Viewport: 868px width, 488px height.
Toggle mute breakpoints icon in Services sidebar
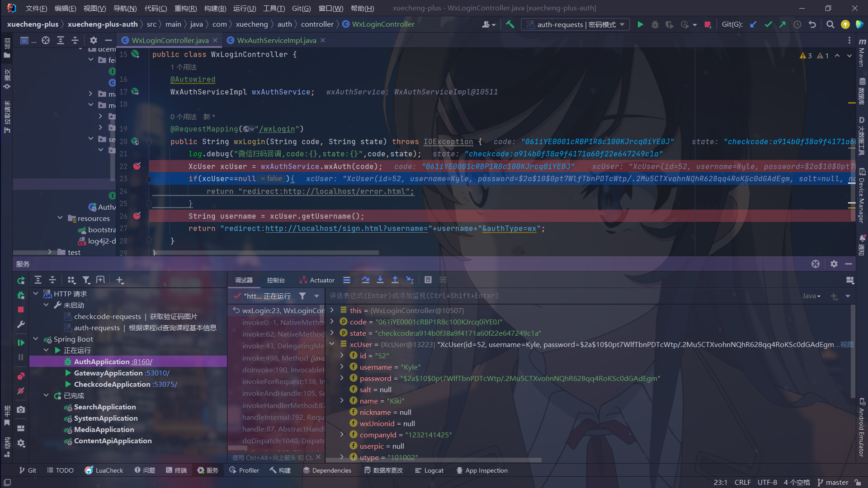21,391
